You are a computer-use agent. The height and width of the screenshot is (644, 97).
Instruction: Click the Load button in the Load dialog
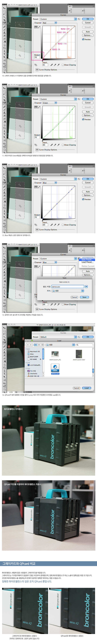(x=87, y=388)
